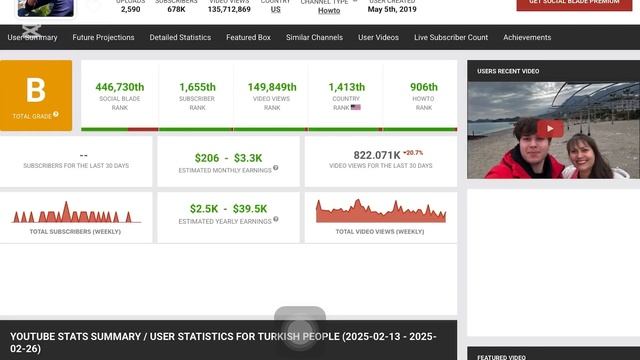Screen dimensions: 640x360
Task: Click the estimated yearly earnings help icon
Action: click(276, 219)
